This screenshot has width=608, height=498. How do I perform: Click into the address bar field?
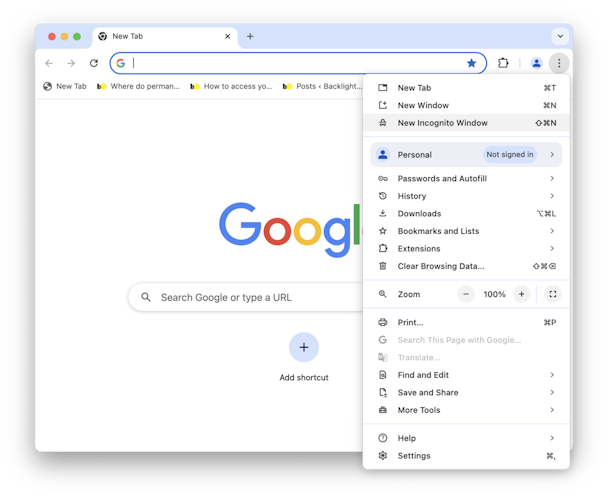[298, 63]
